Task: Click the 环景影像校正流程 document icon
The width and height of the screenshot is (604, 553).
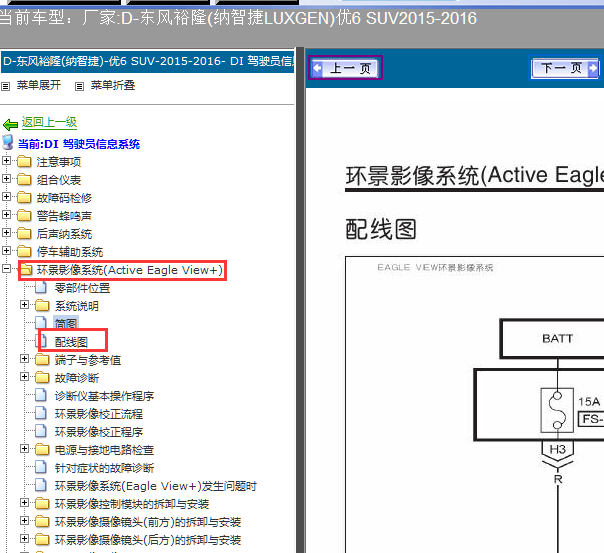Action: 41,413
